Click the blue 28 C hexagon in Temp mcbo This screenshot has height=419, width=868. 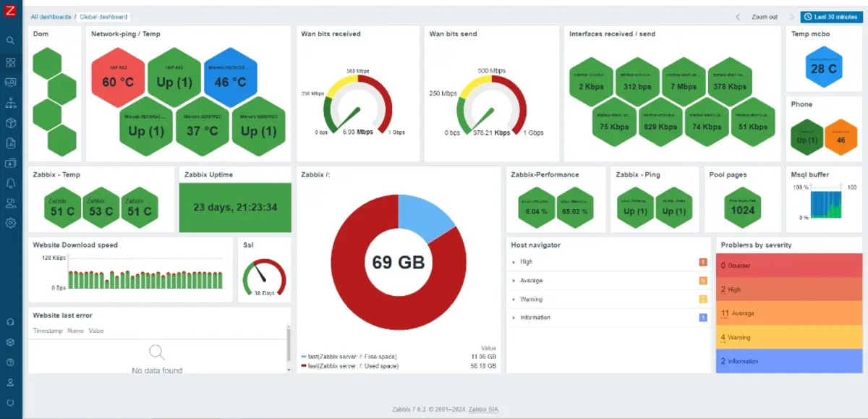click(x=823, y=67)
